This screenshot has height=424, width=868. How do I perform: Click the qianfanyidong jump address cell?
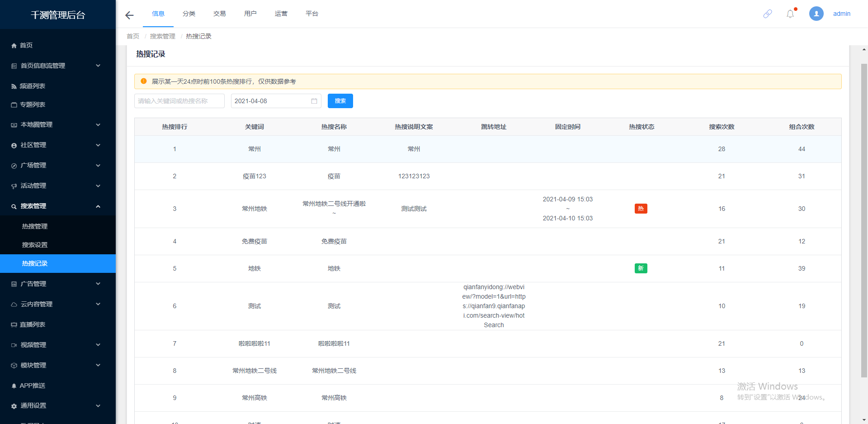pos(494,306)
